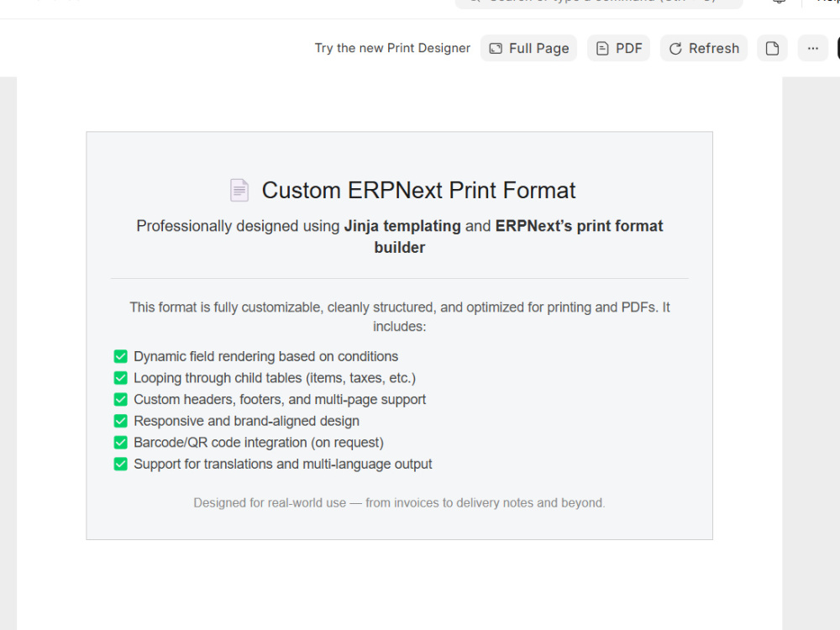Toggle the multi-language output checkmark
Viewport: 840px width, 630px height.
(120, 464)
